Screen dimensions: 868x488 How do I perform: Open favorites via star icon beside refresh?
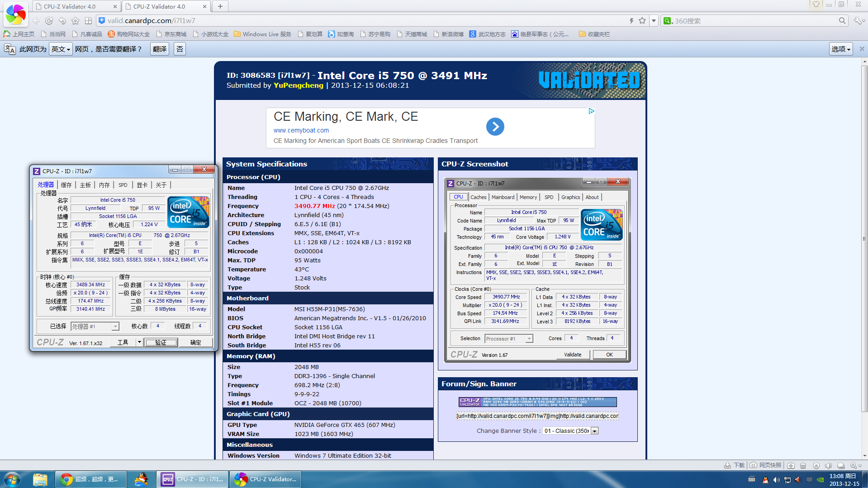coord(76,21)
